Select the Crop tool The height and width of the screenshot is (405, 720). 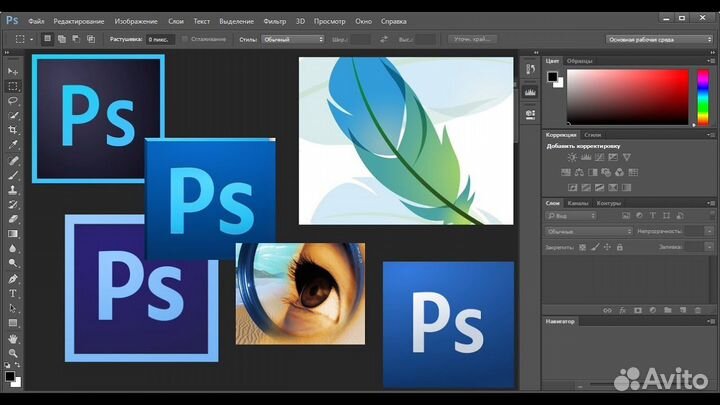pyautogui.click(x=13, y=130)
